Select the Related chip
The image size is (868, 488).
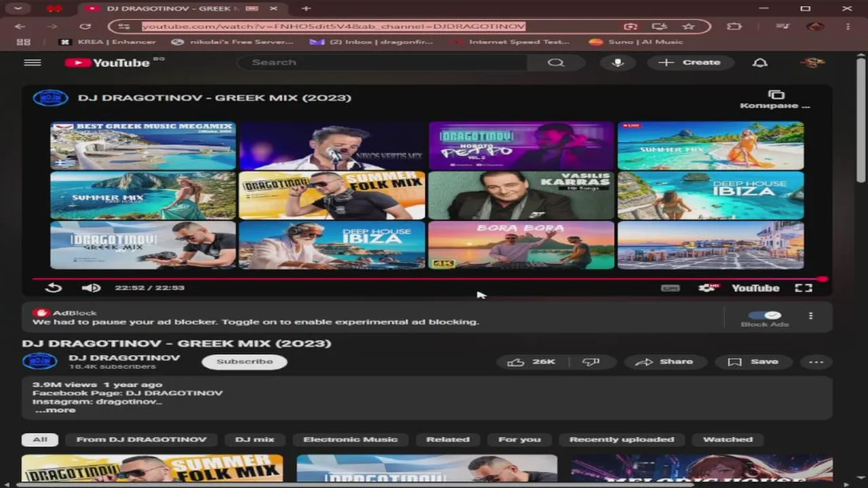tap(448, 440)
